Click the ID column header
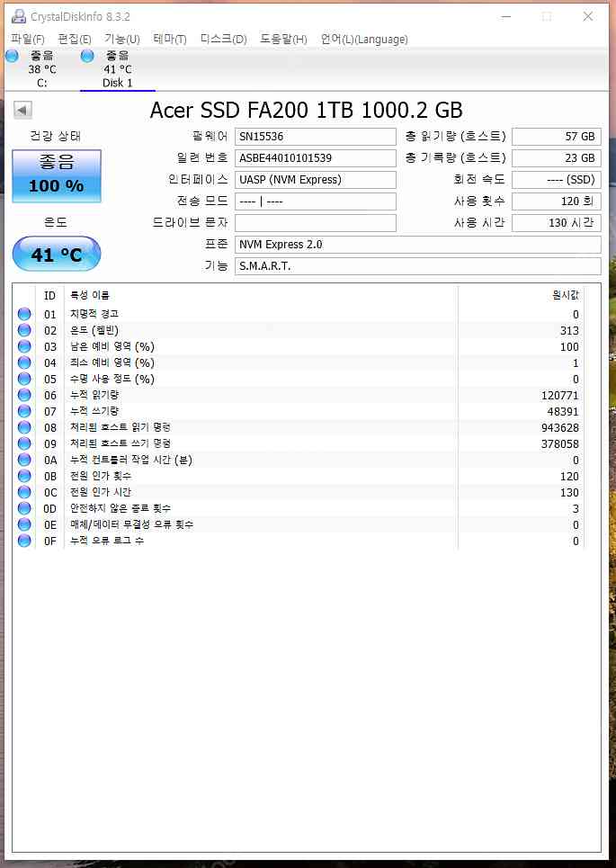The width and height of the screenshot is (616, 868). [49, 295]
